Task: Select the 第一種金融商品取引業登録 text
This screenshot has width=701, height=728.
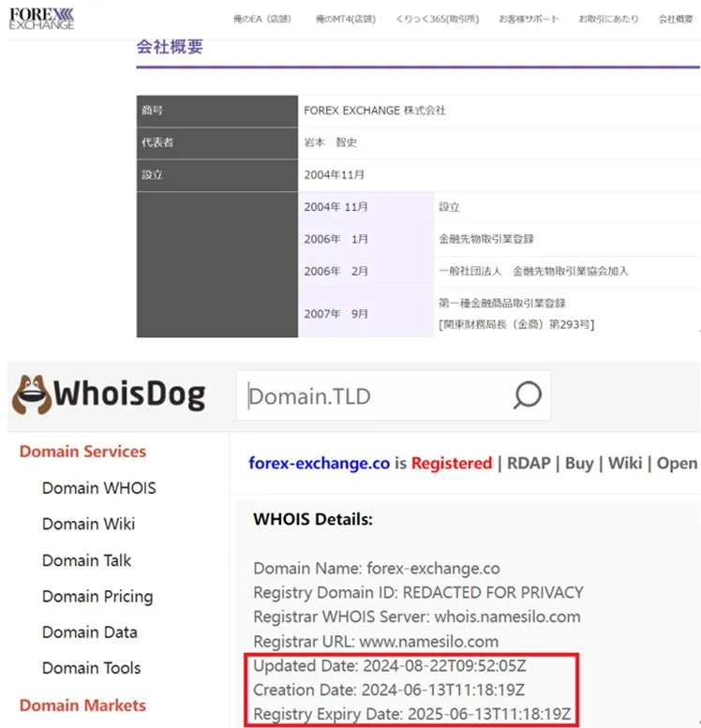Action: coord(502,304)
